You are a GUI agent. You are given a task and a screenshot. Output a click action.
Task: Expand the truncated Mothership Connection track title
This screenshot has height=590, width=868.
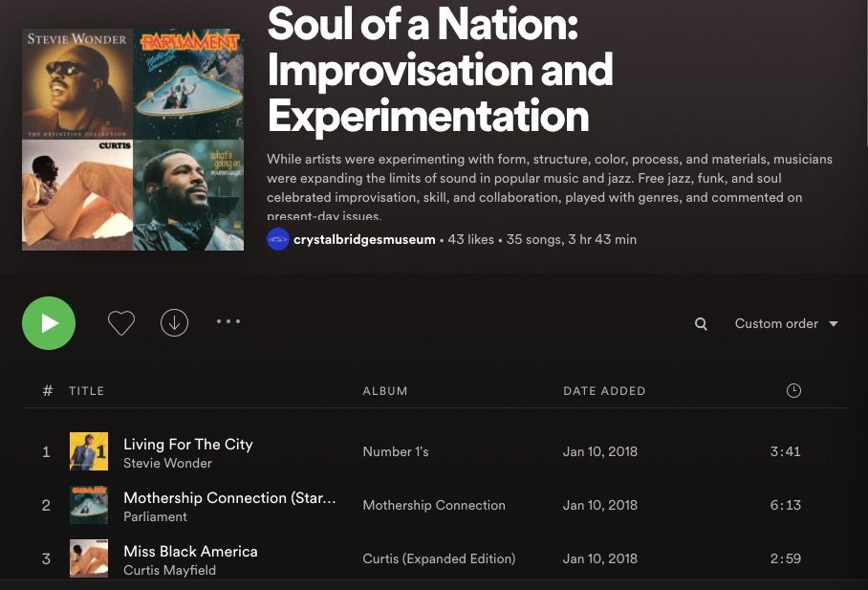coord(229,498)
